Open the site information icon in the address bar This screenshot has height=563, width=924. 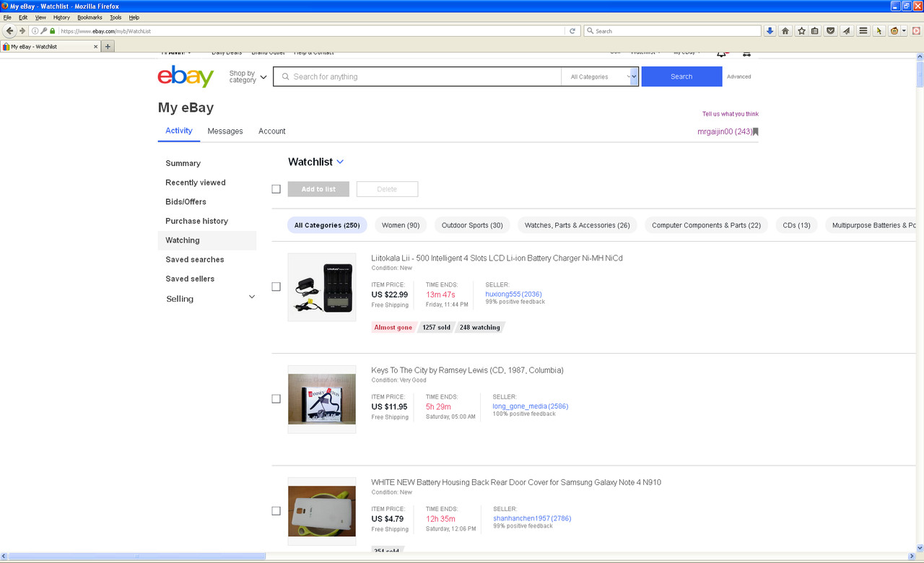click(x=35, y=31)
